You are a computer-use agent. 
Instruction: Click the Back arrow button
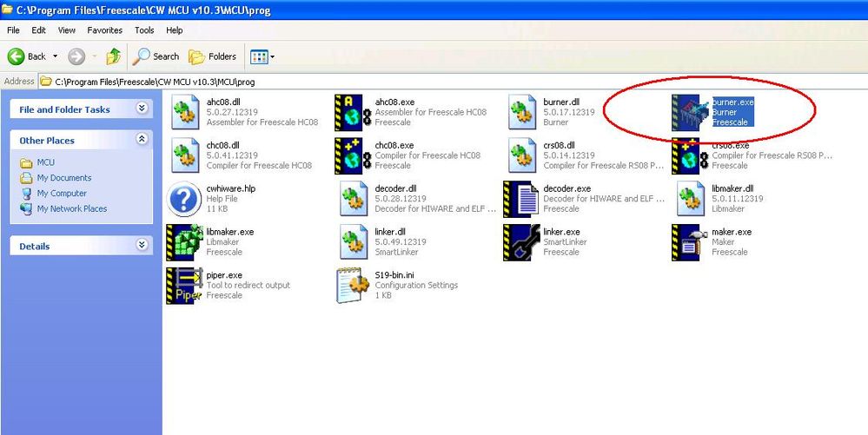click(27, 56)
